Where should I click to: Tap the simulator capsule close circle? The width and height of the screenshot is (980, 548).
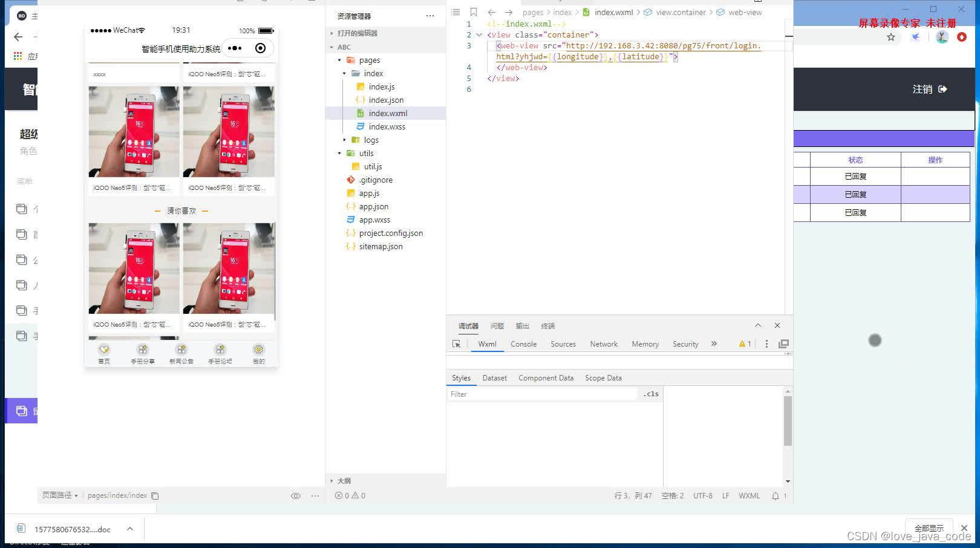click(x=260, y=48)
